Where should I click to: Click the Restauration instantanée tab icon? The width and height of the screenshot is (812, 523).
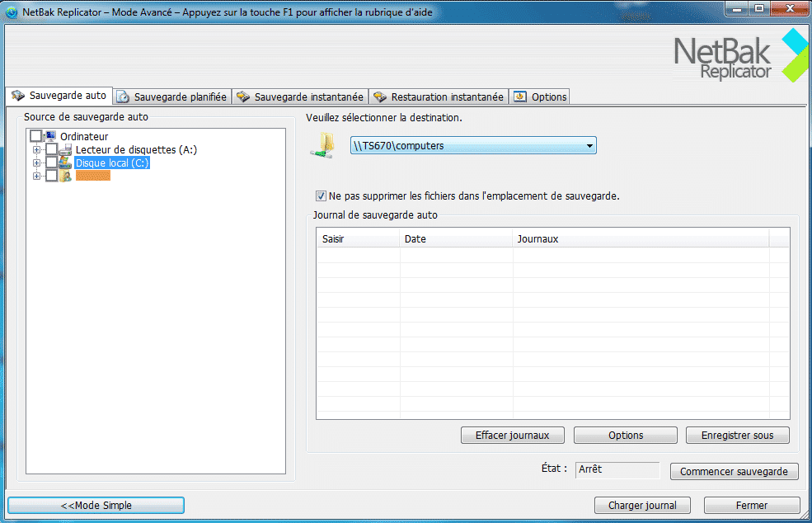pos(380,97)
